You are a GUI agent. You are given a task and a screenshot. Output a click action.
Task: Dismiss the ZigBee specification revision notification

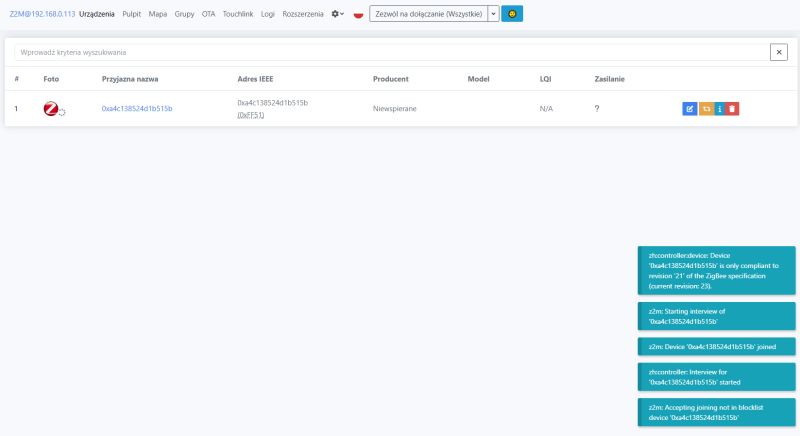(x=716, y=271)
